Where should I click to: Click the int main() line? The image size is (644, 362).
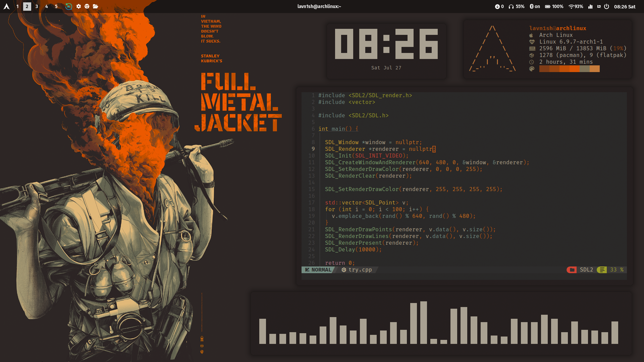pos(338,129)
